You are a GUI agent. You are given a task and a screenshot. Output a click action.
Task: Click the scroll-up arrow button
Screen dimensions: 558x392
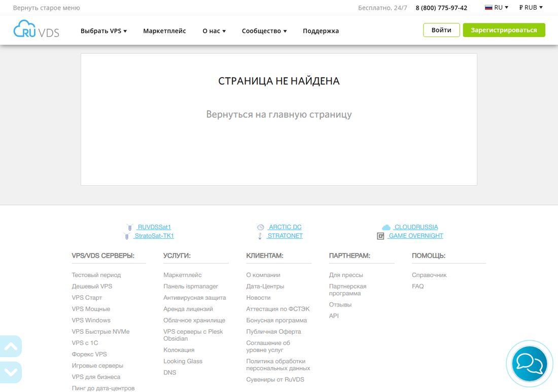tap(11, 346)
